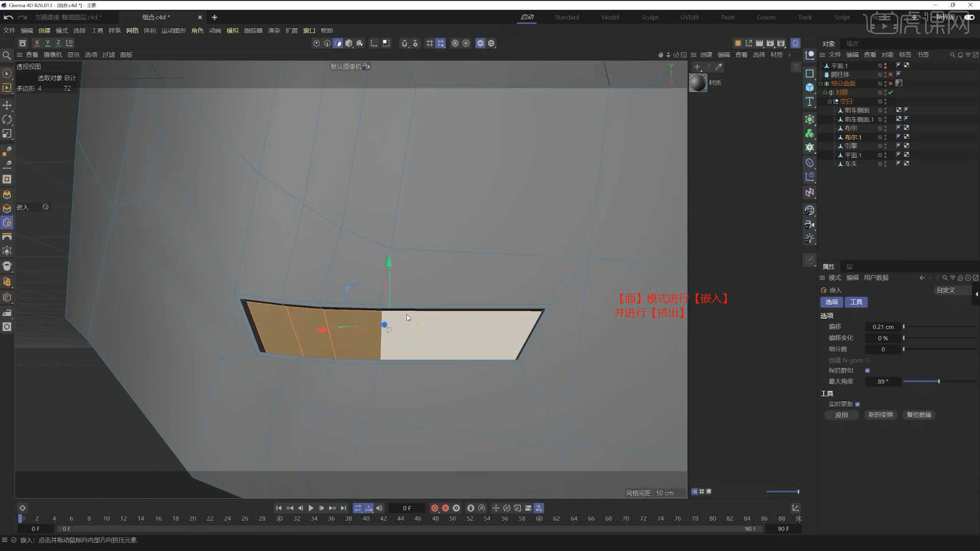Click the 应用 button
The height and width of the screenshot is (551, 980).
point(841,415)
